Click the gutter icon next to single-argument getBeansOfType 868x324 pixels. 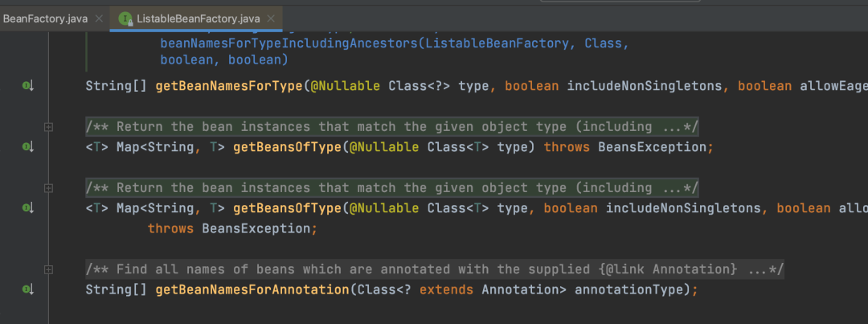pyautogui.click(x=27, y=147)
